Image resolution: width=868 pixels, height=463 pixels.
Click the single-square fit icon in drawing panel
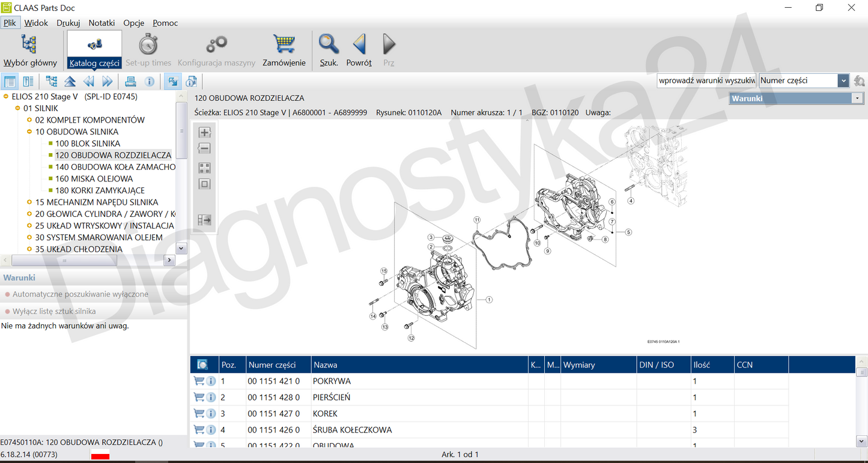(204, 184)
